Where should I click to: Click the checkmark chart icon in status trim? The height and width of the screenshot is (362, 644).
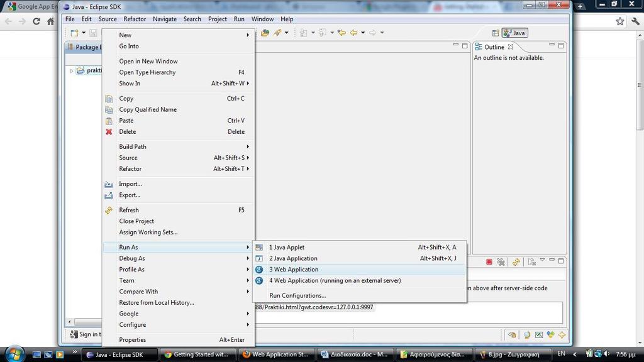point(539,335)
